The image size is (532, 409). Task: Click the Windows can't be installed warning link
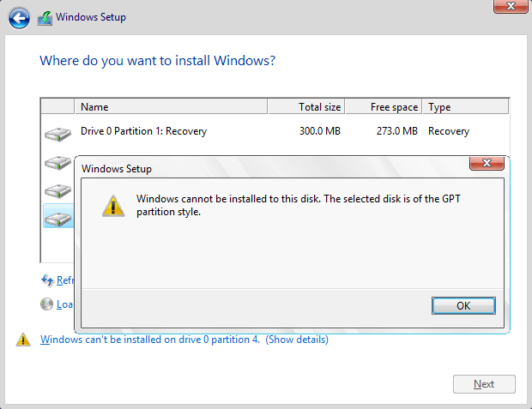[x=150, y=340]
